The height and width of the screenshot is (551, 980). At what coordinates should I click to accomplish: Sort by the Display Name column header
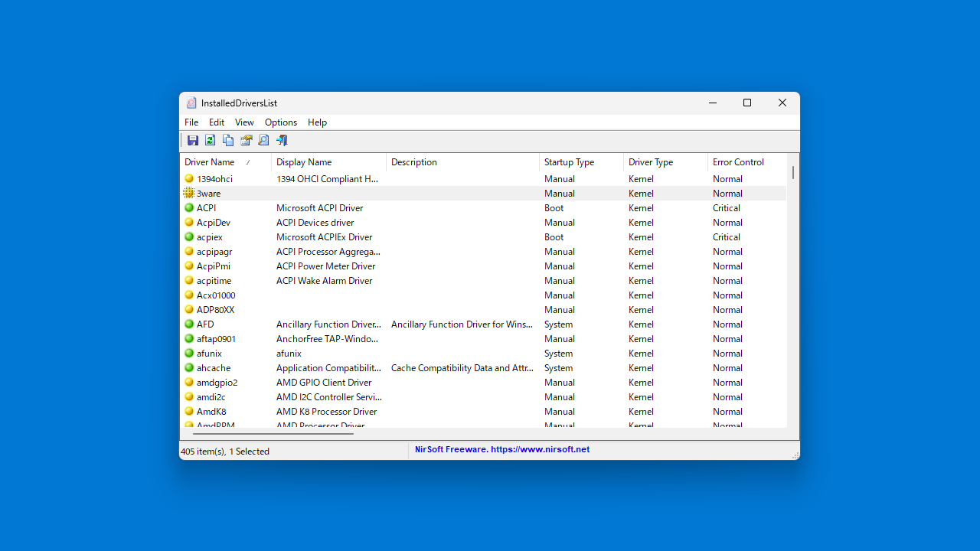point(329,162)
